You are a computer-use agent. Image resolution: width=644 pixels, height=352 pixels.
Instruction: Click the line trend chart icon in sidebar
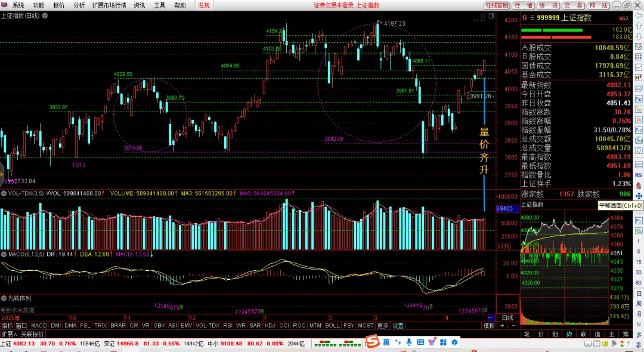point(639,67)
